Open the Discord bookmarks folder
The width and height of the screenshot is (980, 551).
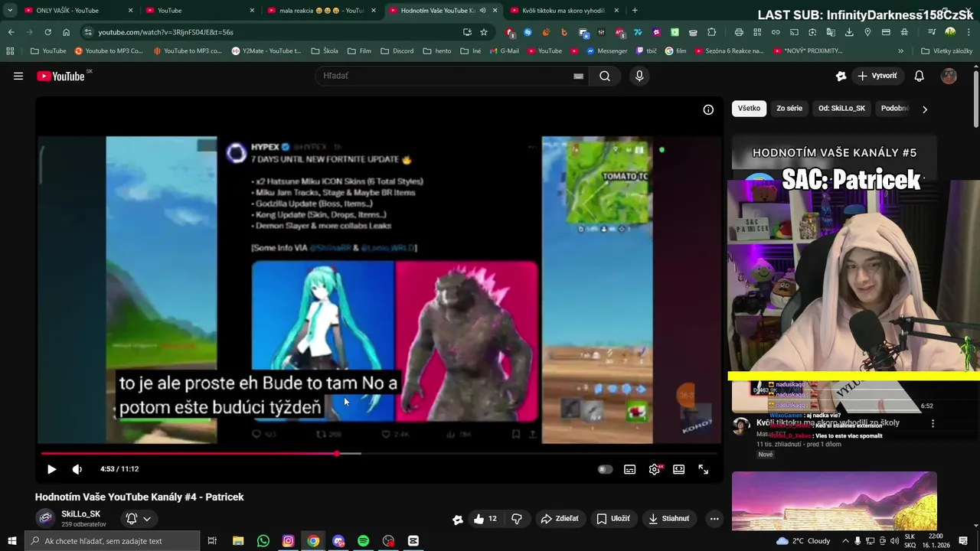(397, 51)
